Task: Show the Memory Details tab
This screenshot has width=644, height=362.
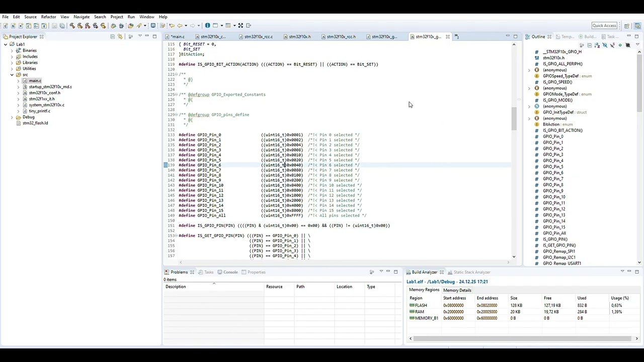Action: 457,290
